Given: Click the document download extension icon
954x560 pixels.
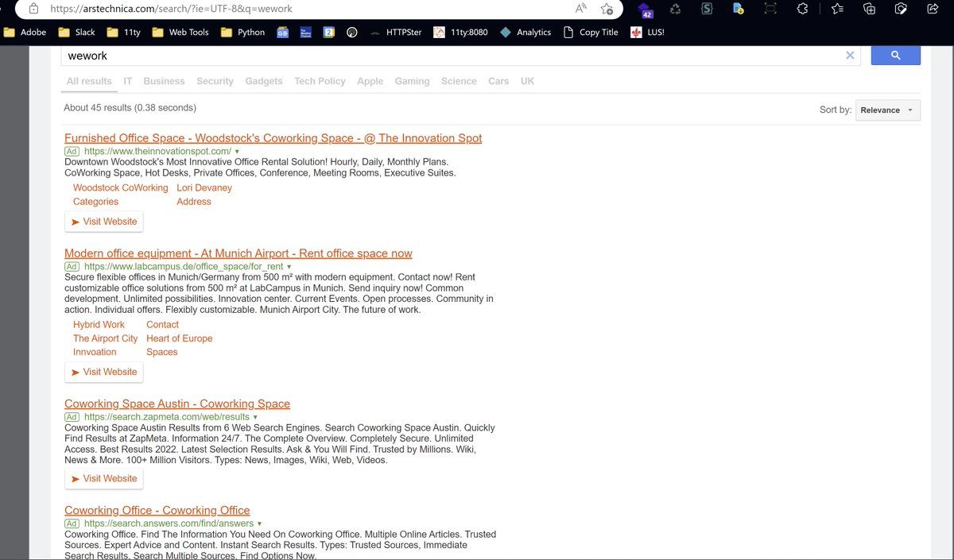Looking at the screenshot, I should 738,9.
